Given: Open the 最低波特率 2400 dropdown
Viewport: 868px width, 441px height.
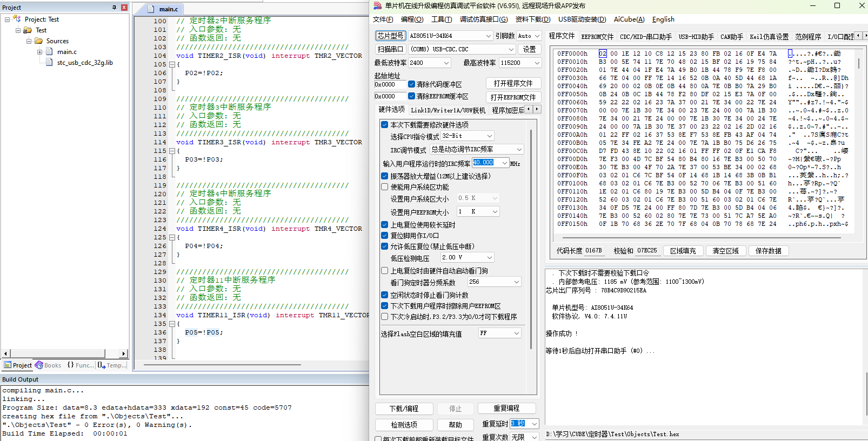Looking at the screenshot, I should [446, 63].
